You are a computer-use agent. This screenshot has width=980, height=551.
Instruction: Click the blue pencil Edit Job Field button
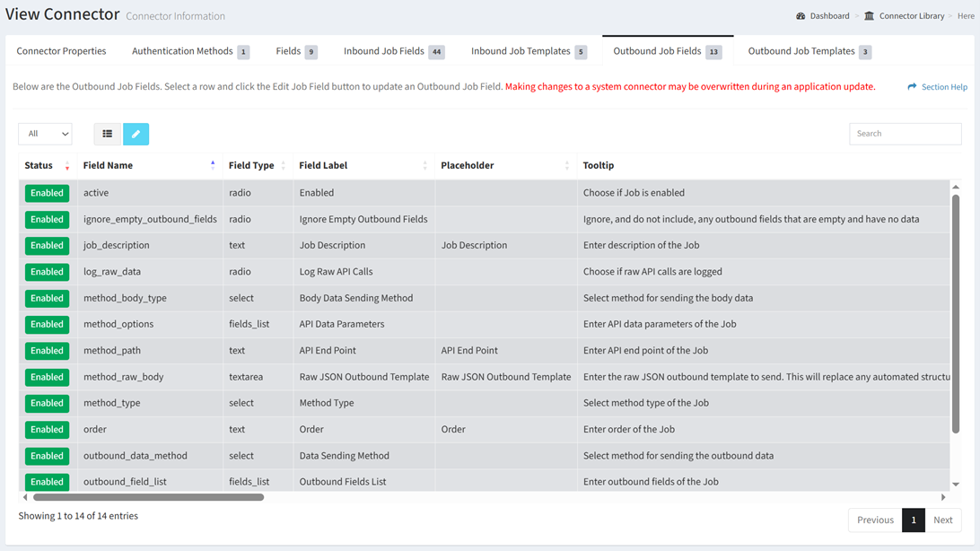(136, 134)
